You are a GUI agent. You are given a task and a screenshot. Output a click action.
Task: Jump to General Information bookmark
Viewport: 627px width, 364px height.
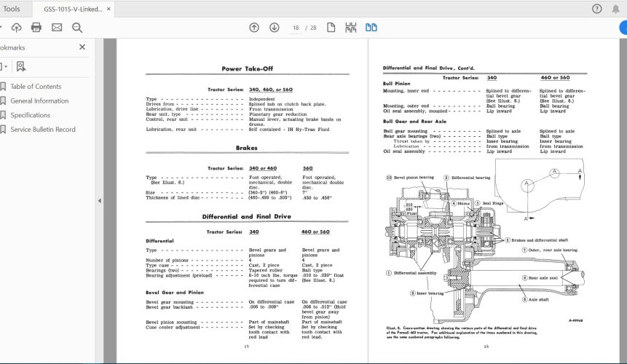[39, 100]
